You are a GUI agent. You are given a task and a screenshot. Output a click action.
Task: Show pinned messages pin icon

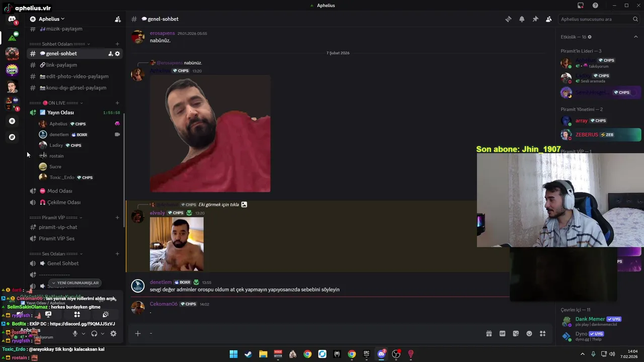coord(535,19)
